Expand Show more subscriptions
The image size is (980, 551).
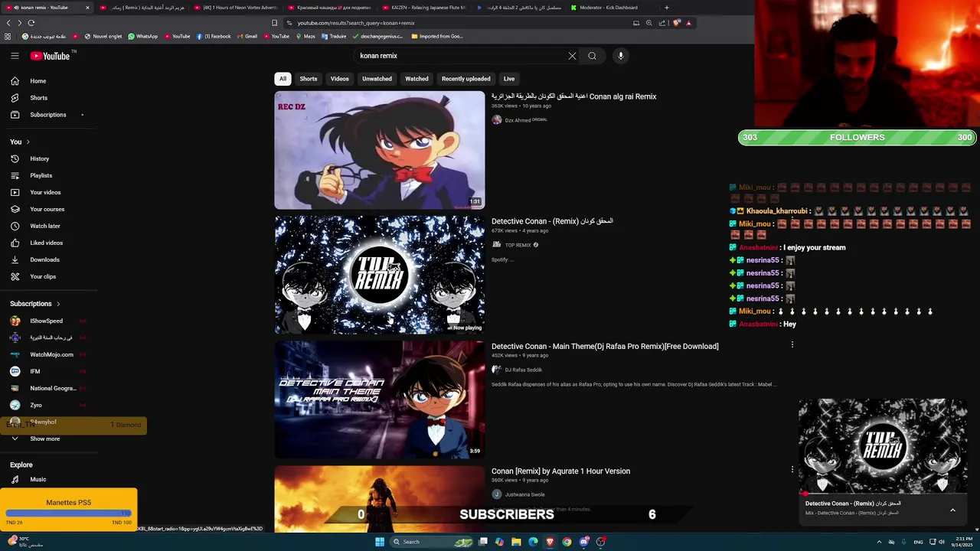[x=44, y=439]
